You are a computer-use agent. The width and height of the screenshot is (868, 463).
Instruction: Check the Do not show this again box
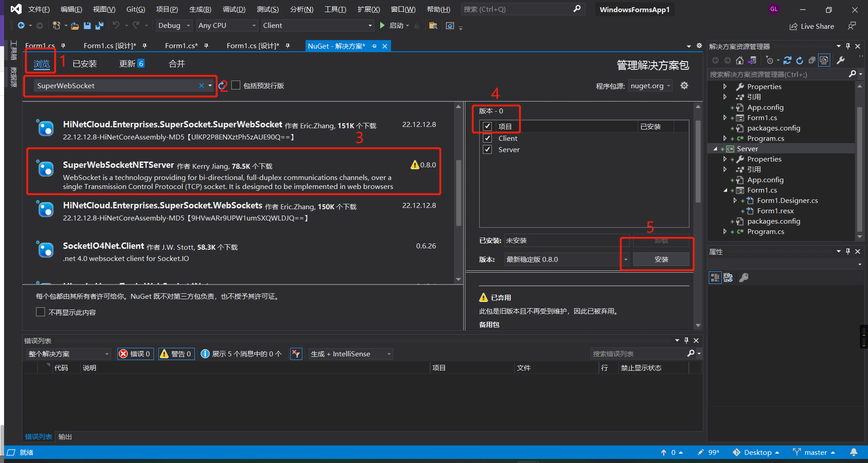[40, 312]
